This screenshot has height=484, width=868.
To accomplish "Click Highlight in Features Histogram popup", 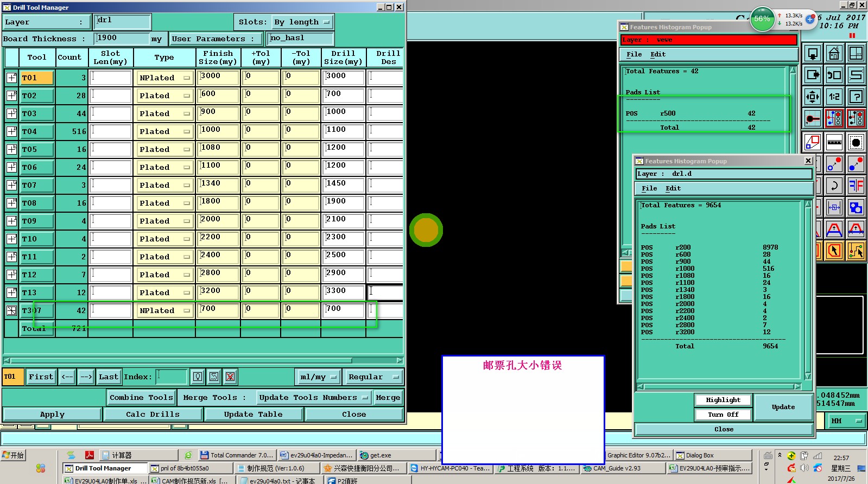I will pos(723,400).
